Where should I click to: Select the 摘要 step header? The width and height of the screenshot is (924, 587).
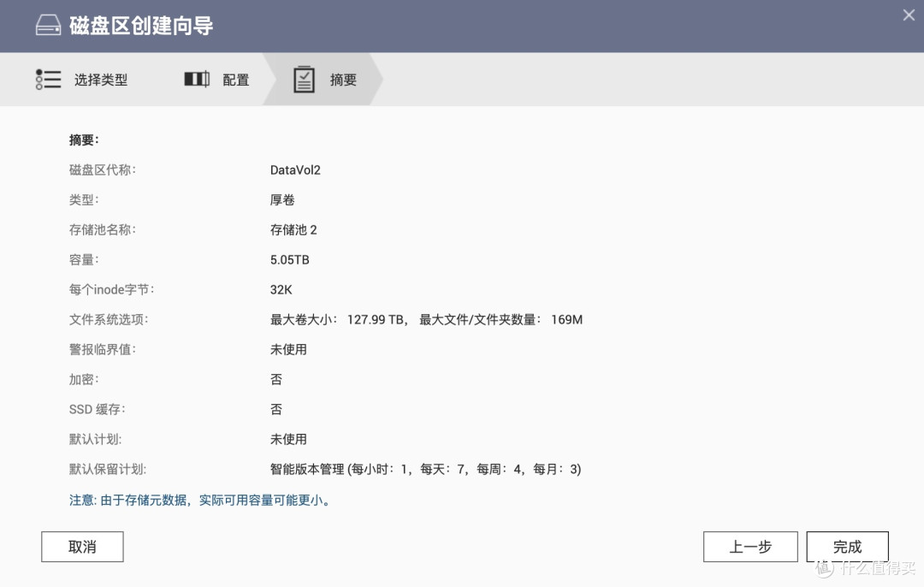[343, 79]
